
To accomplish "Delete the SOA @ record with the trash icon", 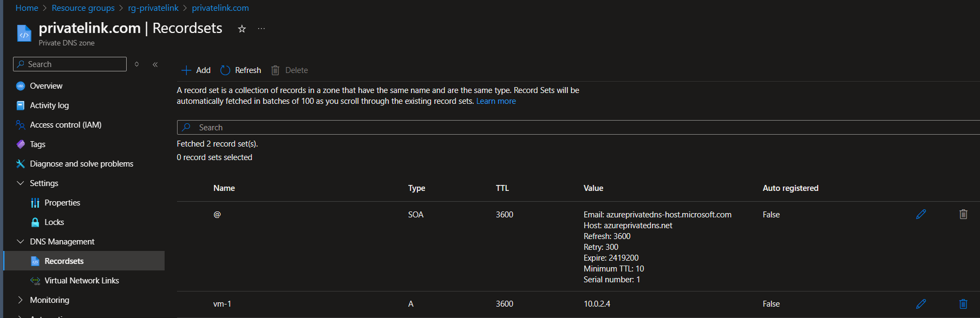I will tap(963, 214).
